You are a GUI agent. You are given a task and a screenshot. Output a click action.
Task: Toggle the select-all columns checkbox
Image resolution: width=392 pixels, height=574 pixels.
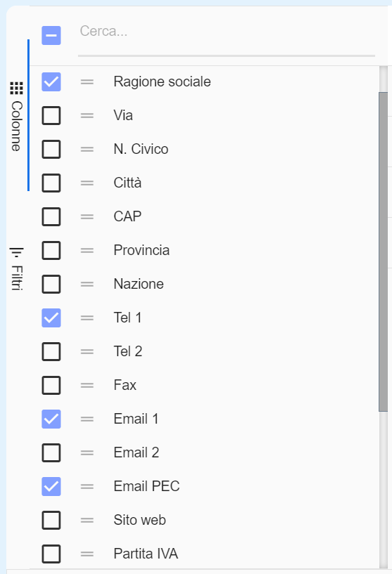point(51,36)
